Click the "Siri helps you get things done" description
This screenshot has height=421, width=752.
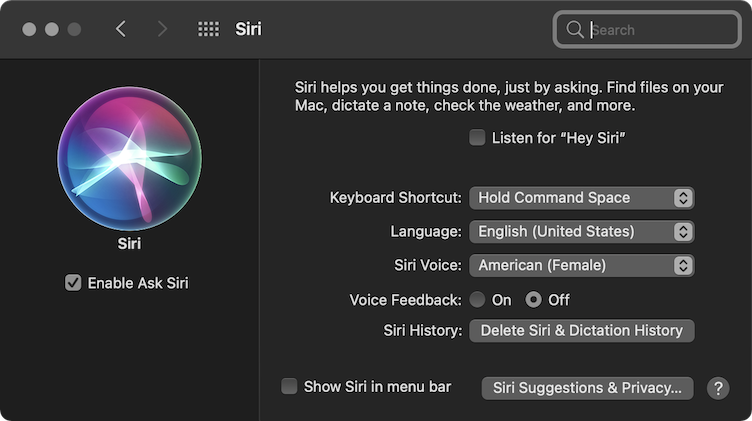(x=509, y=96)
